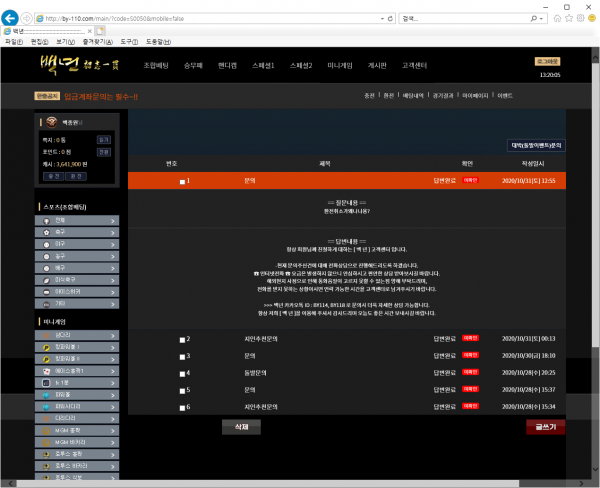The height and width of the screenshot is (488, 600).
Task: Click the globe icon for 파워사다리
Action: [46, 407]
